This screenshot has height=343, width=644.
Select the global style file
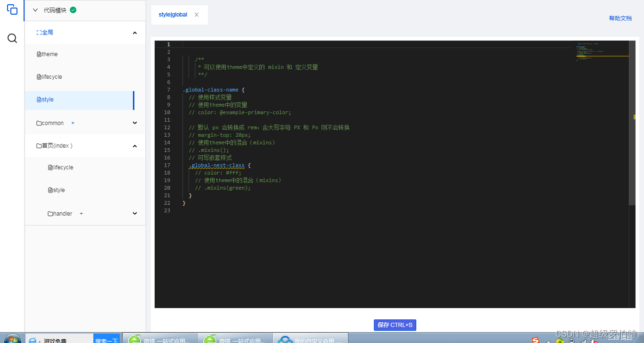point(80,100)
